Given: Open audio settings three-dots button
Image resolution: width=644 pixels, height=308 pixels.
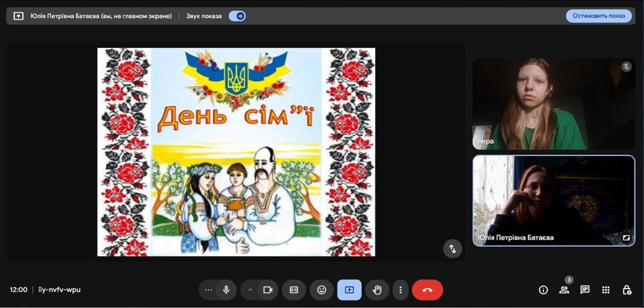Looking at the screenshot, I should [x=208, y=290].
